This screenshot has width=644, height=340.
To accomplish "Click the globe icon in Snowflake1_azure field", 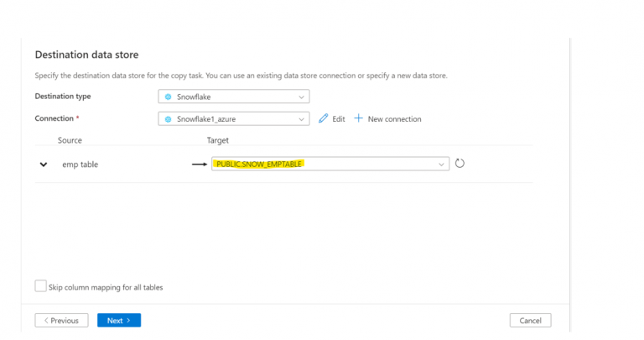I will point(168,119).
